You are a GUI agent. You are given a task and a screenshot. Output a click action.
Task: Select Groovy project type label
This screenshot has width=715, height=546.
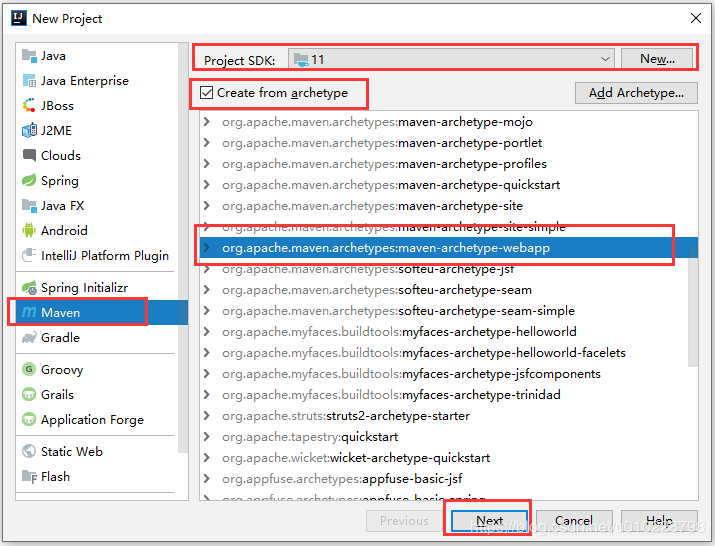click(x=62, y=370)
